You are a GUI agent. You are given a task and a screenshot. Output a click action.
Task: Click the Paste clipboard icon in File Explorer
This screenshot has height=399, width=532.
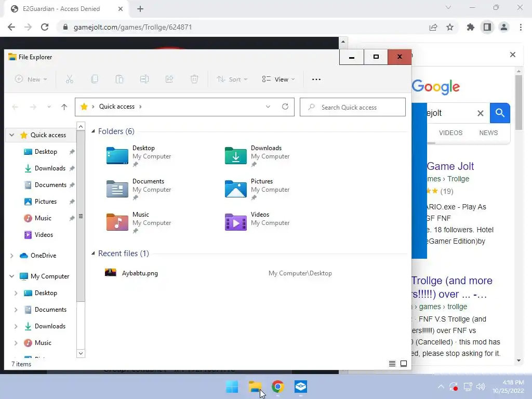(x=119, y=79)
